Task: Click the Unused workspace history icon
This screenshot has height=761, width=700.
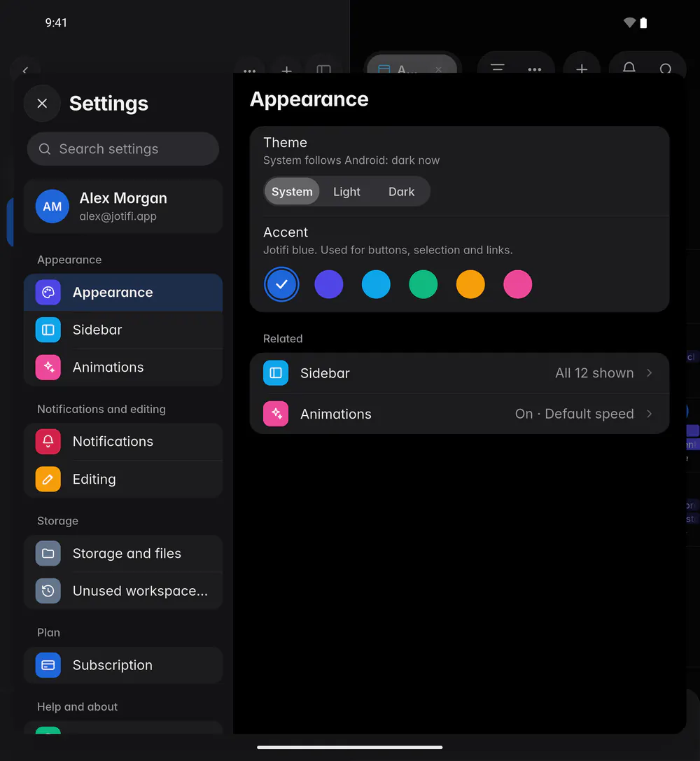Action: click(x=48, y=591)
